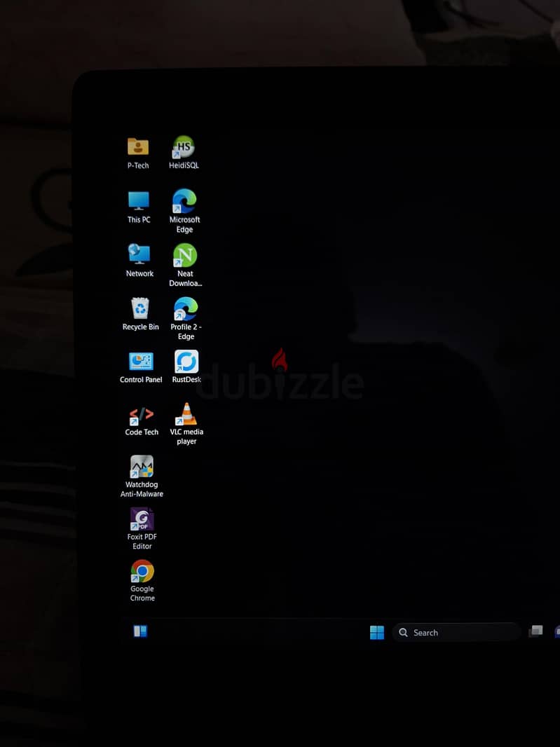The width and height of the screenshot is (560, 747).
Task: Select the P-Tech user folder icon
Action: point(138,146)
